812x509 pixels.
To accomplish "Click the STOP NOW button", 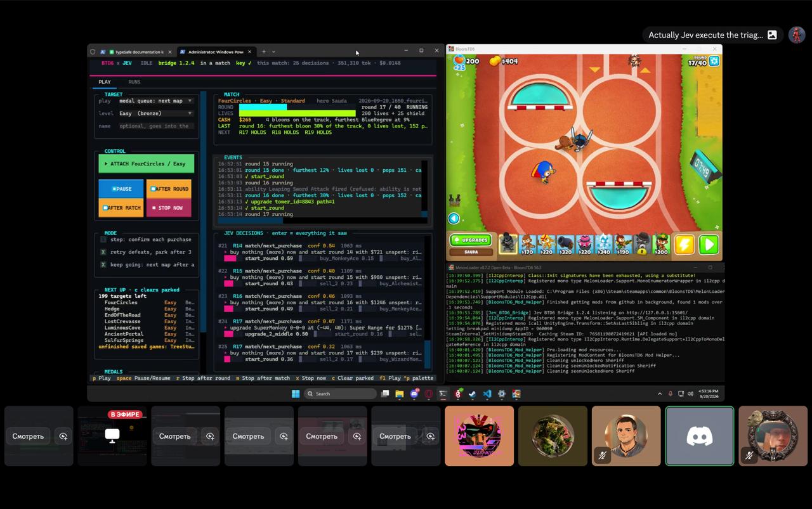I will 169,208.
